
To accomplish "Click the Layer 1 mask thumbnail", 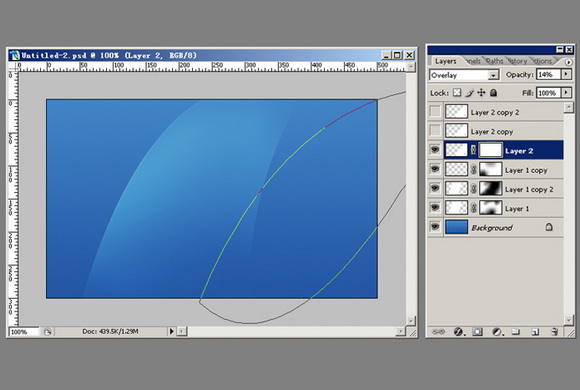I will 490,208.
